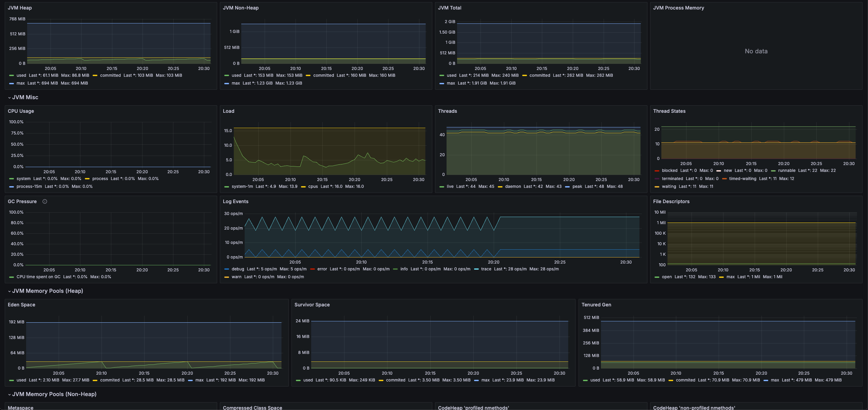Click the No data area in JVM Process Memory
This screenshot has width=868, height=410.
pos(756,51)
